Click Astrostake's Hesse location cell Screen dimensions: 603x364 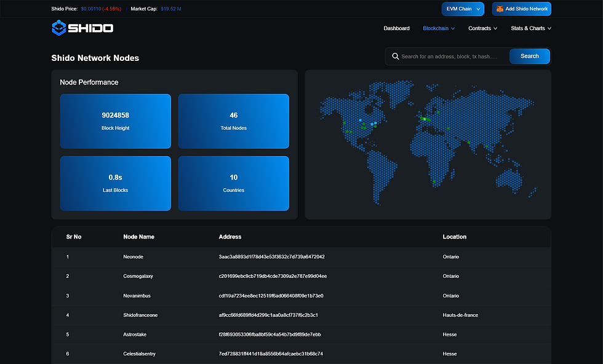pyautogui.click(x=450, y=334)
